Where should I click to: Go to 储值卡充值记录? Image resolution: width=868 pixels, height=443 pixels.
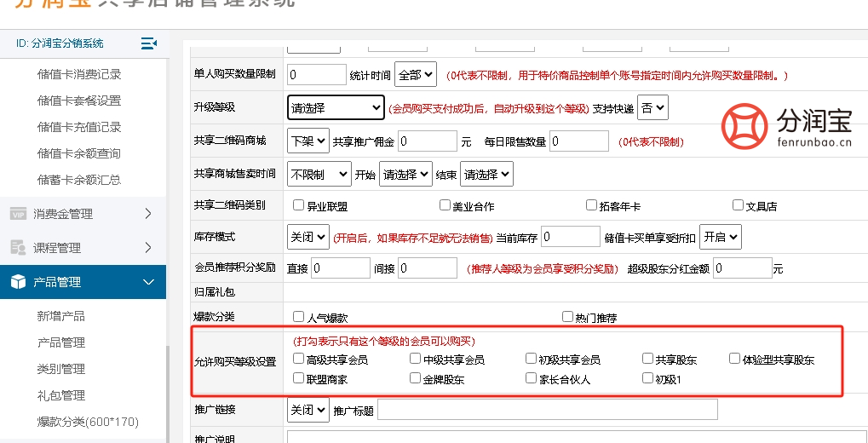pyautogui.click(x=79, y=127)
